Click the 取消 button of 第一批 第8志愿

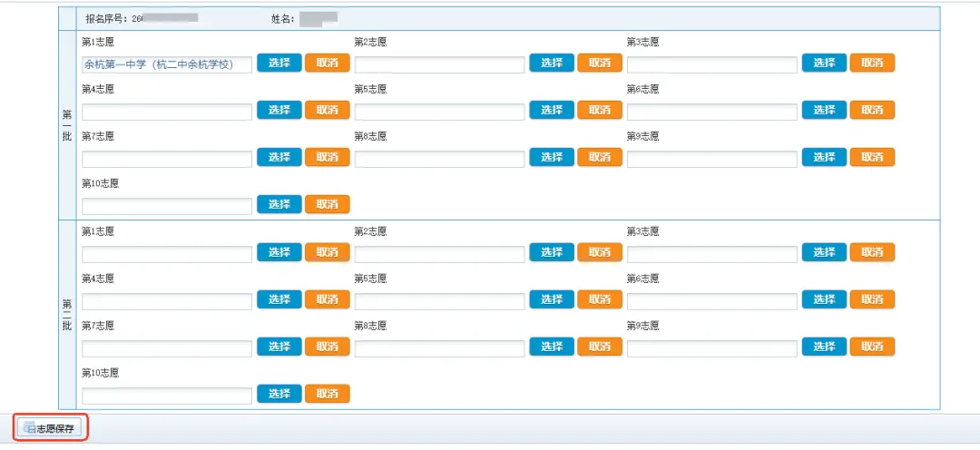(600, 158)
